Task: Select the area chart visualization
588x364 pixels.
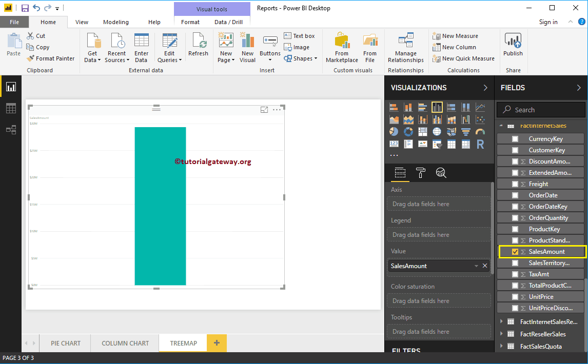Action: coord(394,119)
